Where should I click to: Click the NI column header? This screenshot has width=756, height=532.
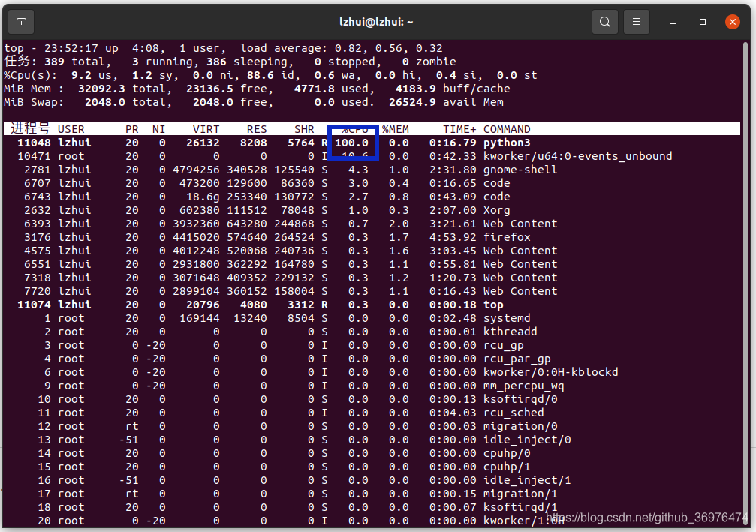point(158,129)
